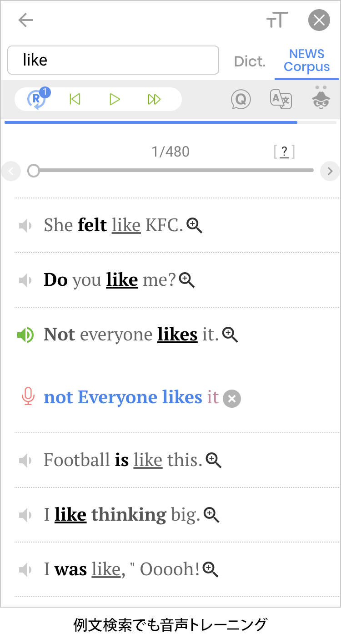The height and width of the screenshot is (644, 341).
Task: Switch to the Dict. tab
Action: click(x=250, y=61)
